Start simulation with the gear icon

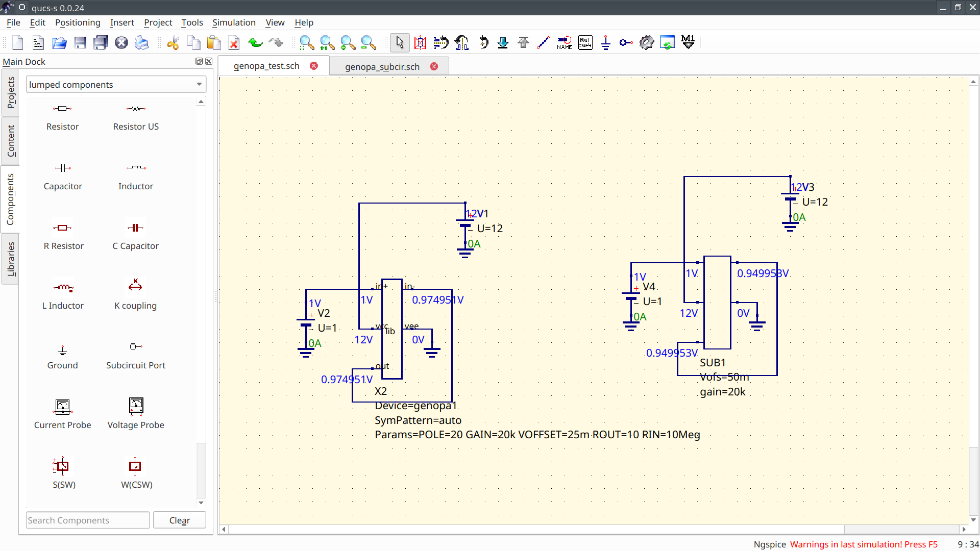(647, 42)
